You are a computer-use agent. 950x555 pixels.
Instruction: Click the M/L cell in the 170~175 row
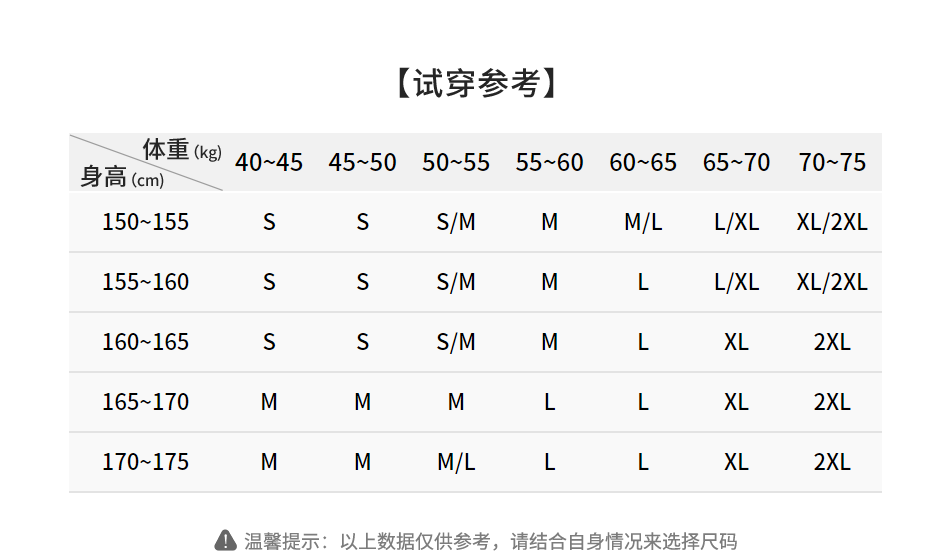click(x=456, y=462)
